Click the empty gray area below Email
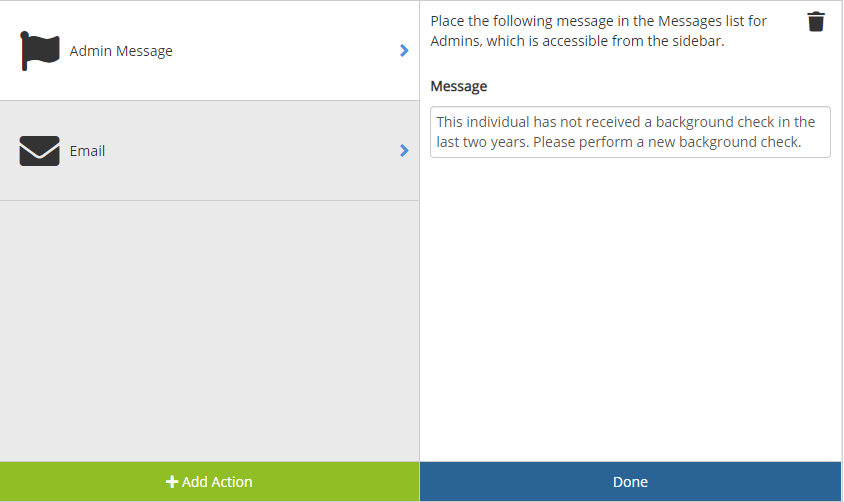Screen dimensions: 844x502 pos(209,330)
